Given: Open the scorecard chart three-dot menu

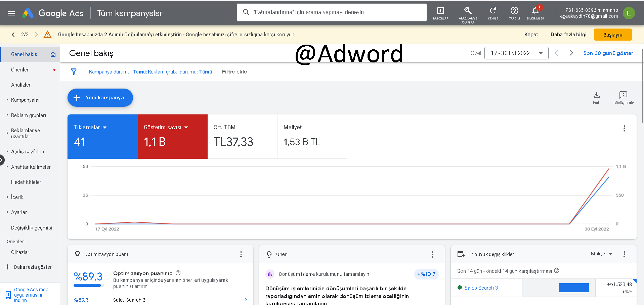Looking at the screenshot, I should 624,128.
